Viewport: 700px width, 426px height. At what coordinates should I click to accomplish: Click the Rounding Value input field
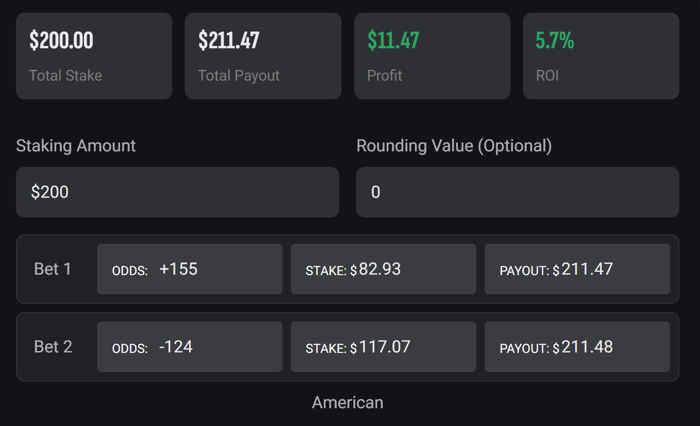point(517,192)
